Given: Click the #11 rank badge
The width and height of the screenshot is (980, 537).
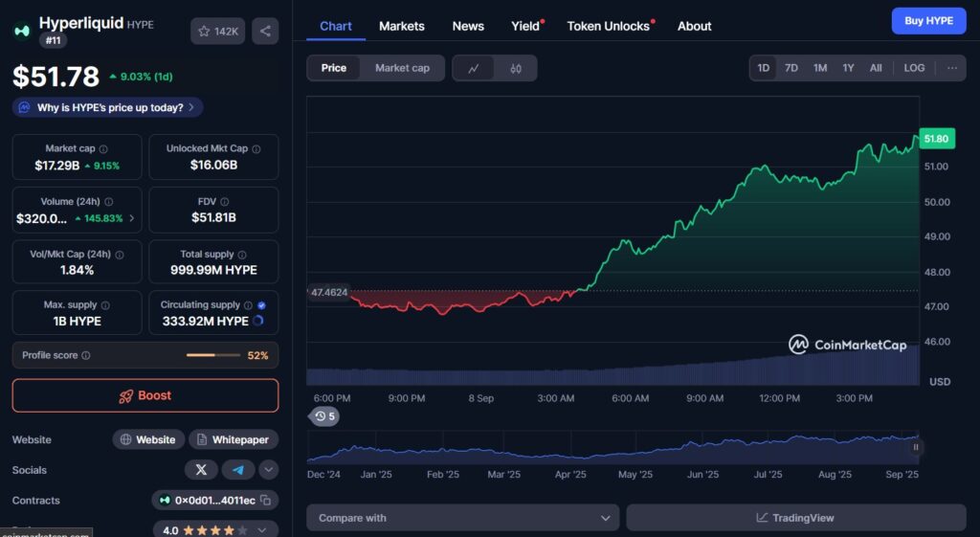Looking at the screenshot, I should pyautogui.click(x=54, y=40).
